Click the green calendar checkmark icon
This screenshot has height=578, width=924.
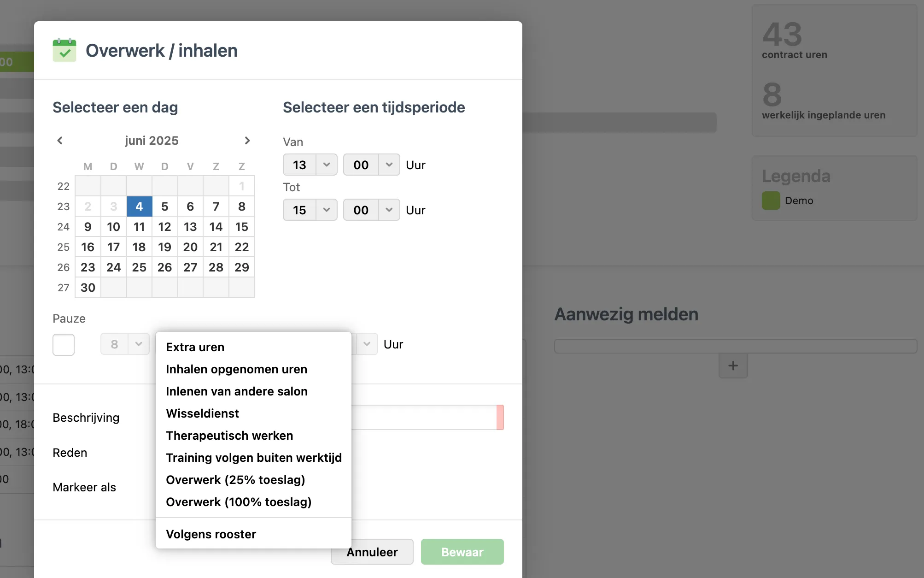[x=64, y=50]
